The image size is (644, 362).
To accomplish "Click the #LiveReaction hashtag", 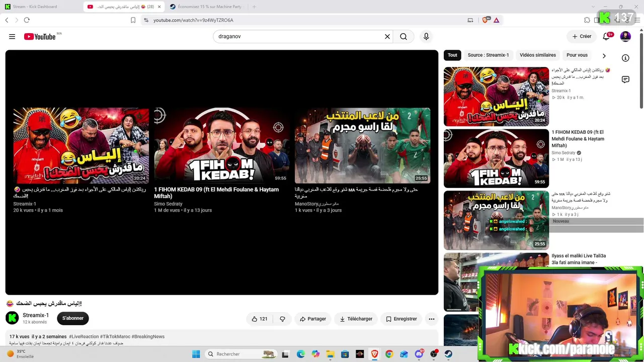I will click(84, 336).
